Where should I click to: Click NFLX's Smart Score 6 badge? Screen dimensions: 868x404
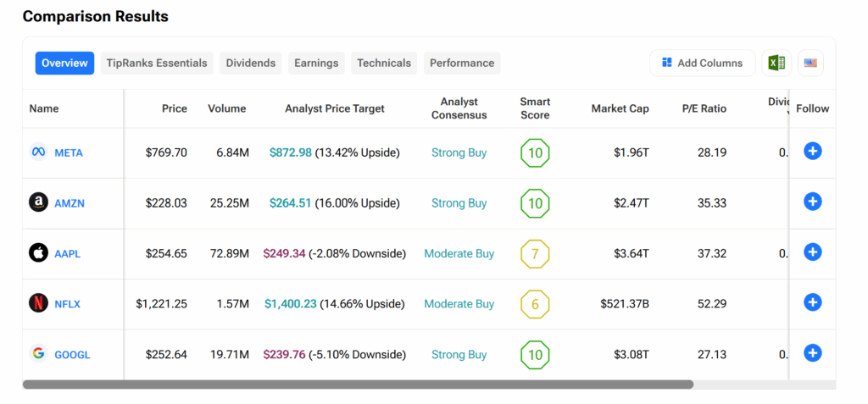click(535, 304)
